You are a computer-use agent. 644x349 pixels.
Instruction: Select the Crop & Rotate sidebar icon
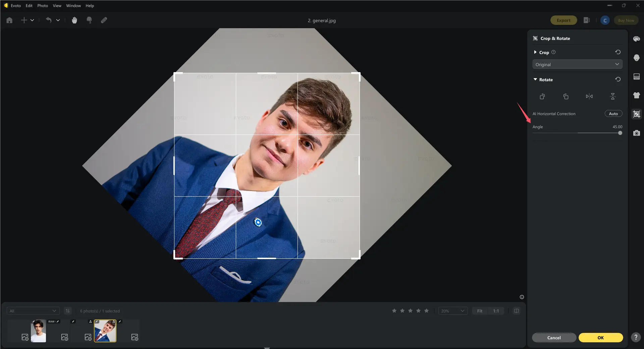click(x=637, y=114)
